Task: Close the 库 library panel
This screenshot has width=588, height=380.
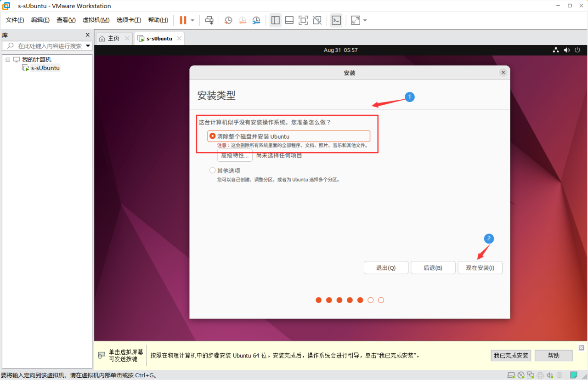Action: [88, 35]
